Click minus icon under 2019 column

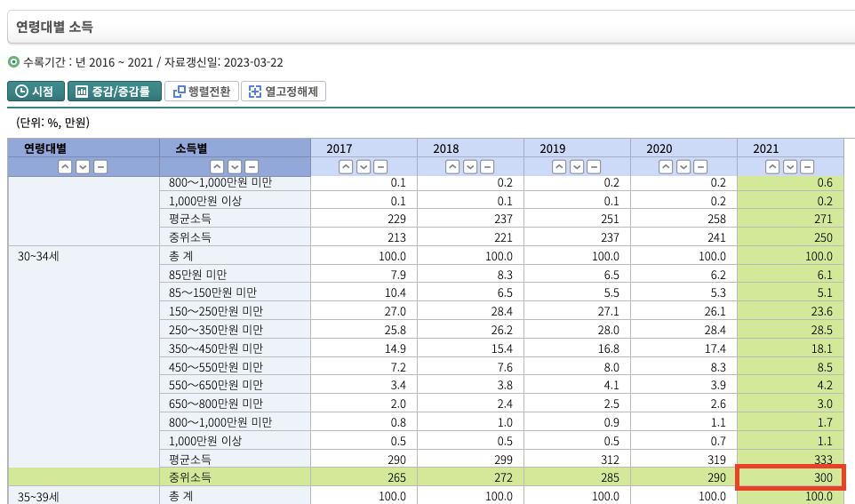(594, 167)
